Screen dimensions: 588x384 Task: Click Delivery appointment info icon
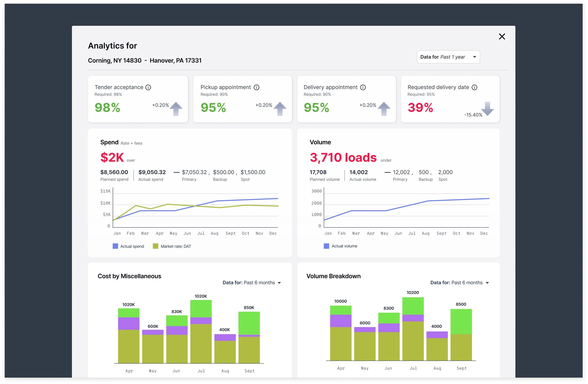(x=363, y=87)
